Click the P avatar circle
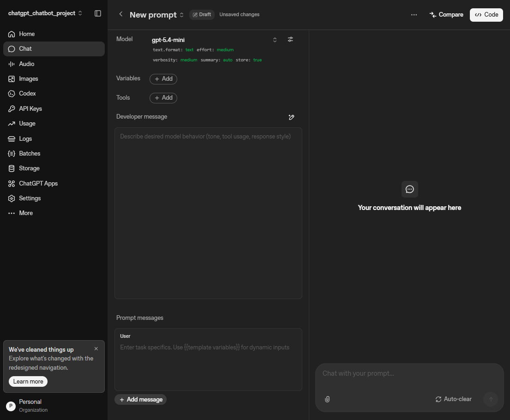 [x=11, y=406]
